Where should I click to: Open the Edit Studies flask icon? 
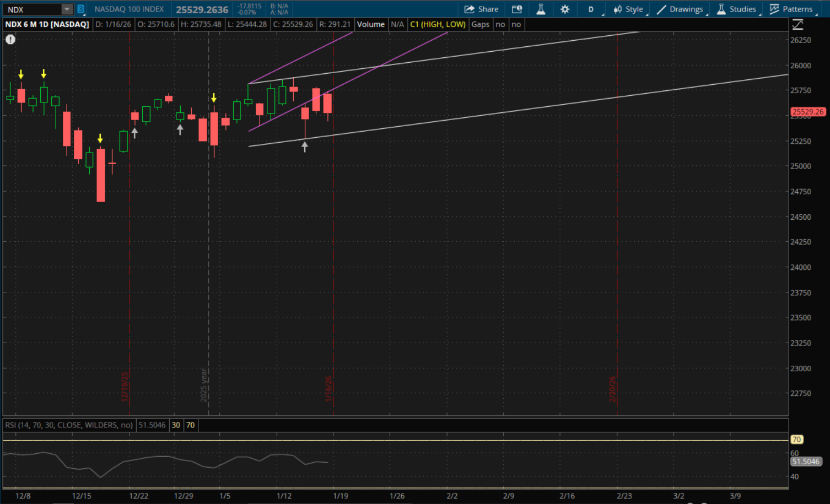[x=541, y=9]
